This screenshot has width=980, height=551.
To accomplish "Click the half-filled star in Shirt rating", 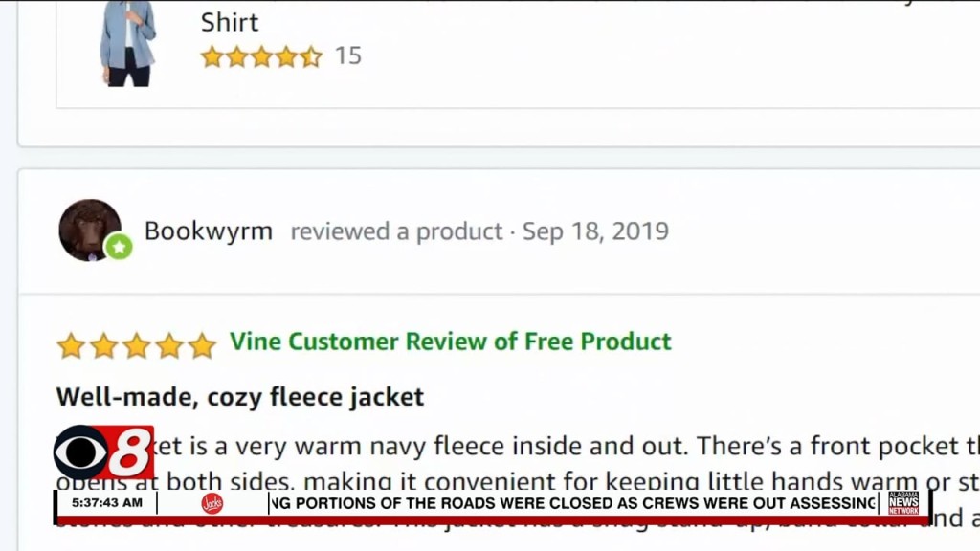I will 312,56.
